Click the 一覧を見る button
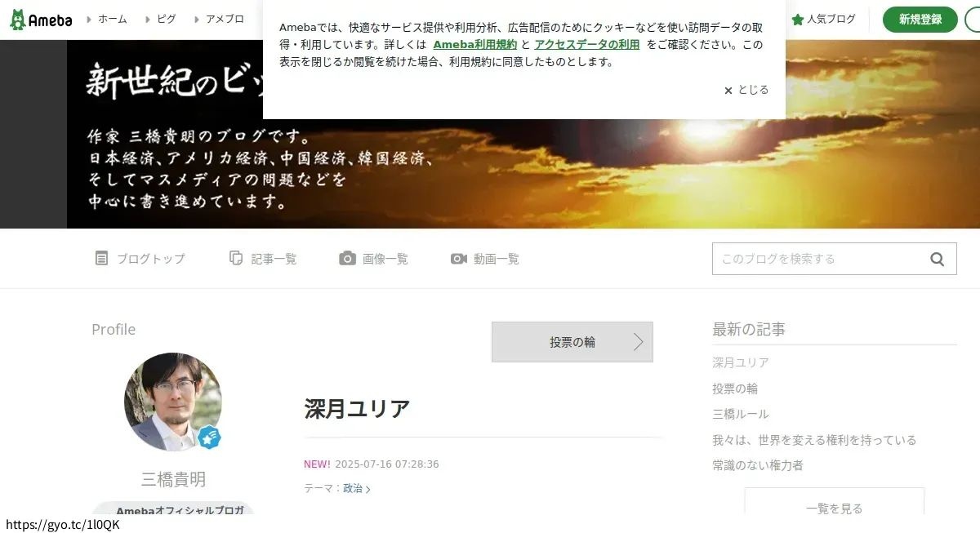Image resolution: width=980 pixels, height=533 pixels. click(x=834, y=508)
